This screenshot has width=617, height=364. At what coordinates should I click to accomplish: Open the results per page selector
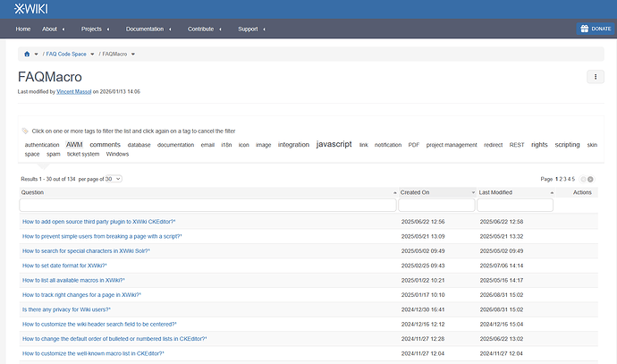(x=114, y=179)
